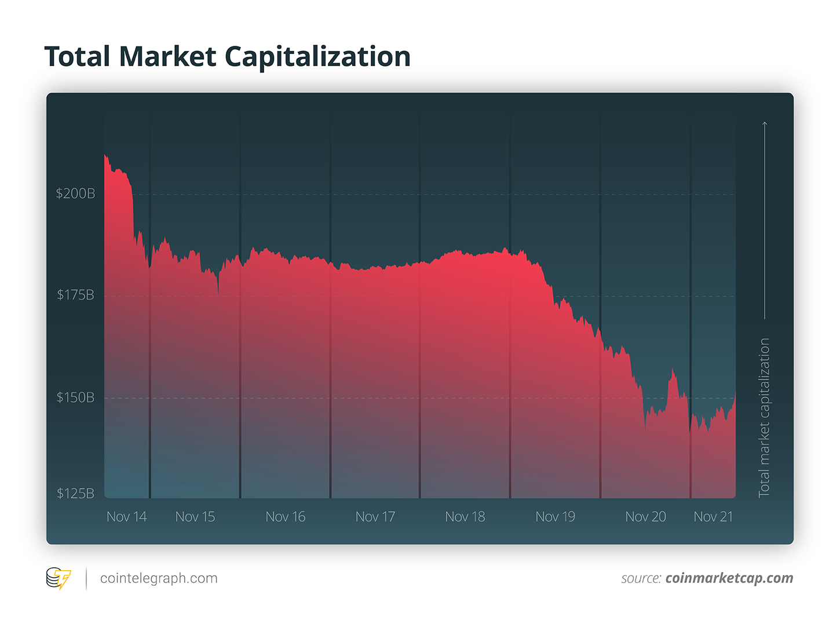Select the Nov 16 date label
Viewport: 840px width, 620px height.
(285, 516)
